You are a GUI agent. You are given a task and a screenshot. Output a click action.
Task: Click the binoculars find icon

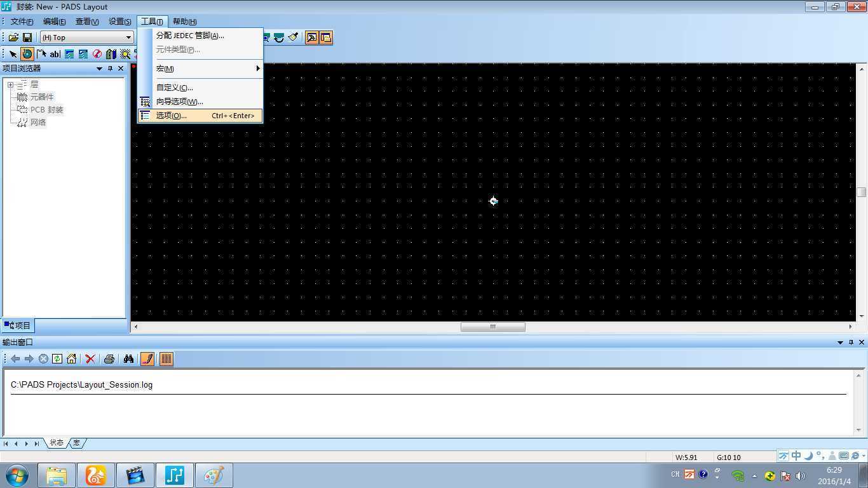[x=128, y=359]
